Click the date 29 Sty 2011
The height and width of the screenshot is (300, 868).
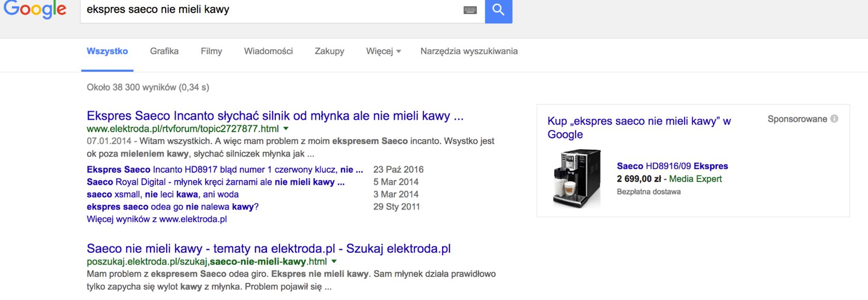pyautogui.click(x=396, y=206)
